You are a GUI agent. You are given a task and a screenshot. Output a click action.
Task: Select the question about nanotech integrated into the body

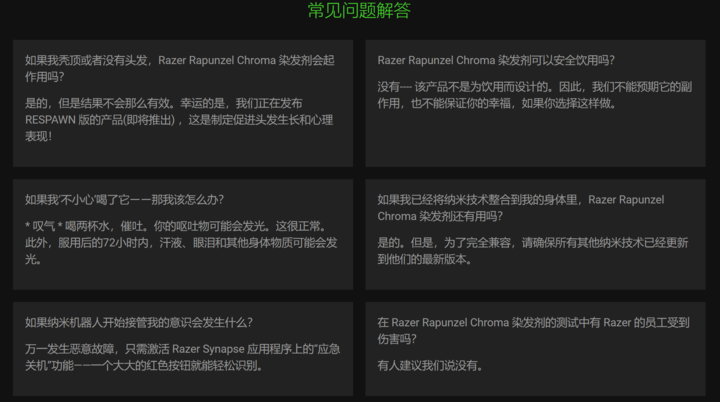tap(520, 207)
